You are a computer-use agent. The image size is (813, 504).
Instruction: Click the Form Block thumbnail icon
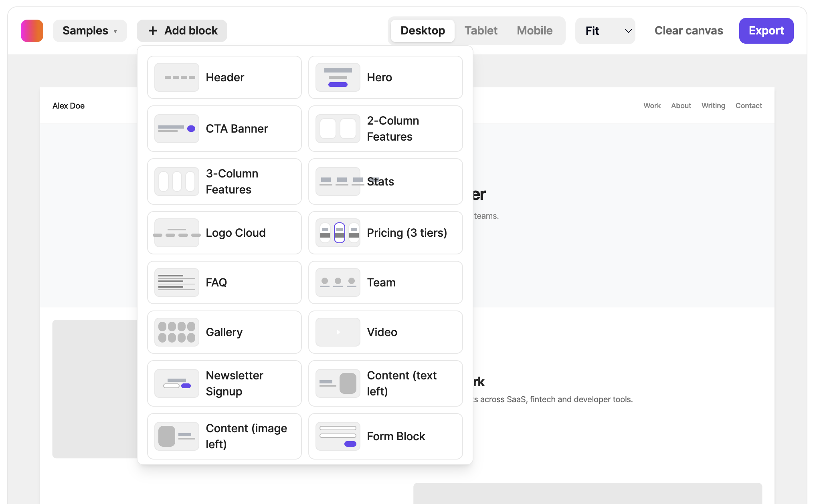click(338, 436)
